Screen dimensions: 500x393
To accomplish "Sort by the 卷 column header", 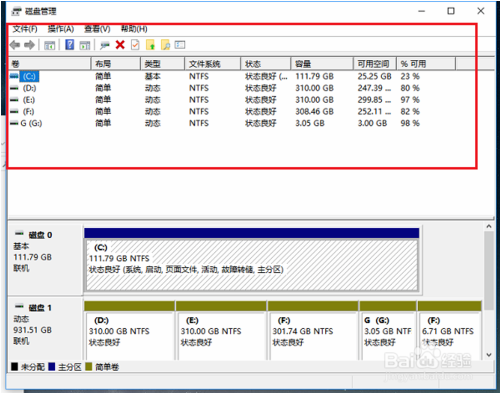I will point(49,64).
